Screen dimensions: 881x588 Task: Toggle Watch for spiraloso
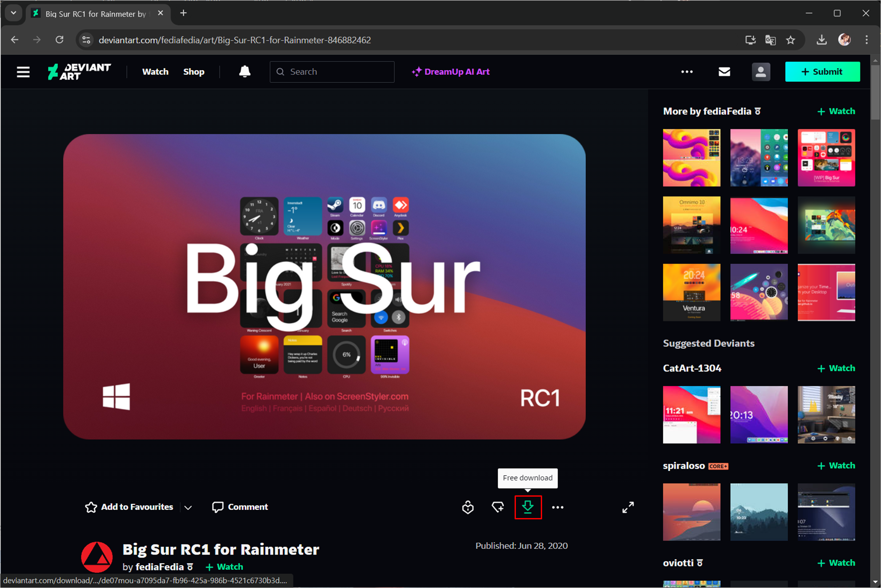pyautogui.click(x=836, y=465)
